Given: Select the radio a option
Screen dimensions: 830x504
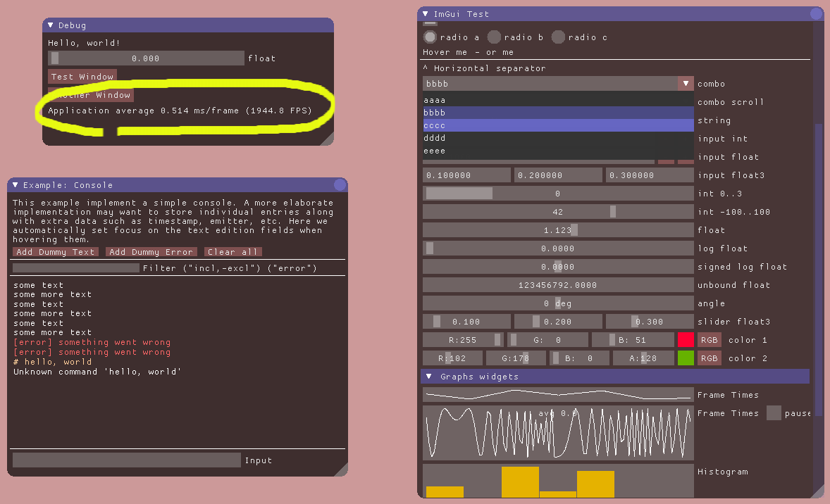Looking at the screenshot, I should point(430,37).
